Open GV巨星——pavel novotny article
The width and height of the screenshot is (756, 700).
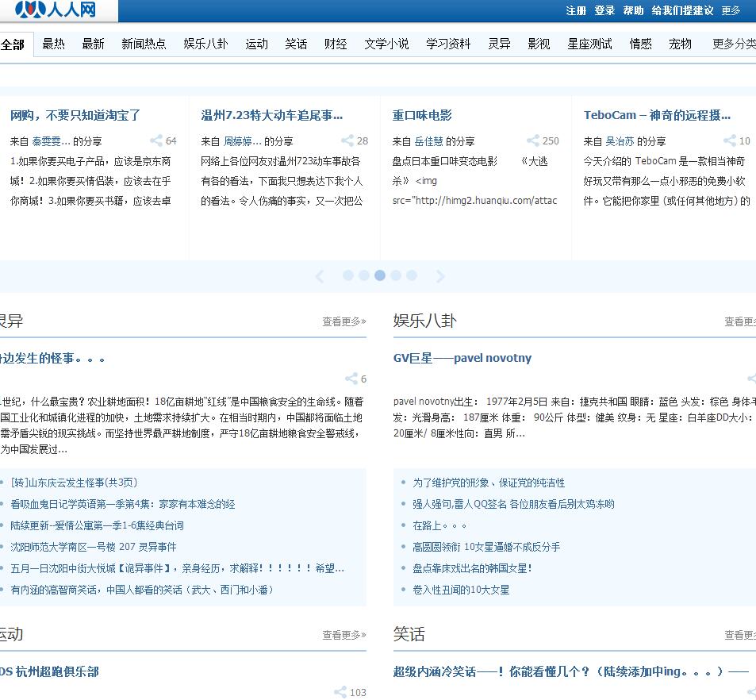pos(462,358)
